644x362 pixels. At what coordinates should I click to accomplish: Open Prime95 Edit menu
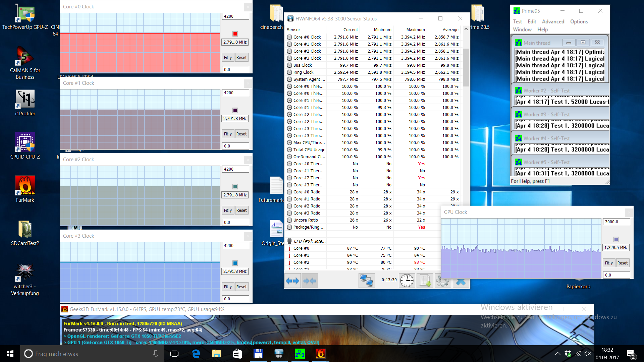(x=532, y=21)
